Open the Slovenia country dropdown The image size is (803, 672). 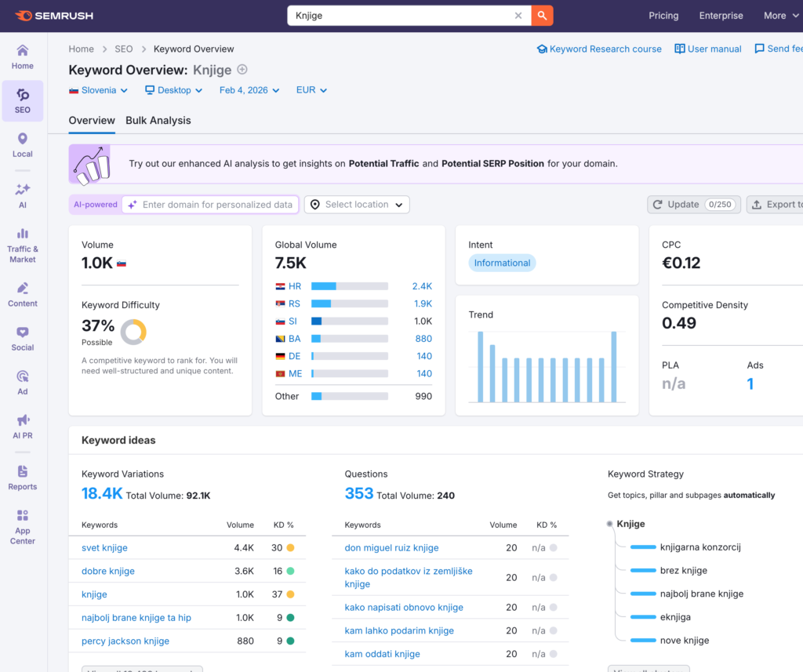[98, 90]
